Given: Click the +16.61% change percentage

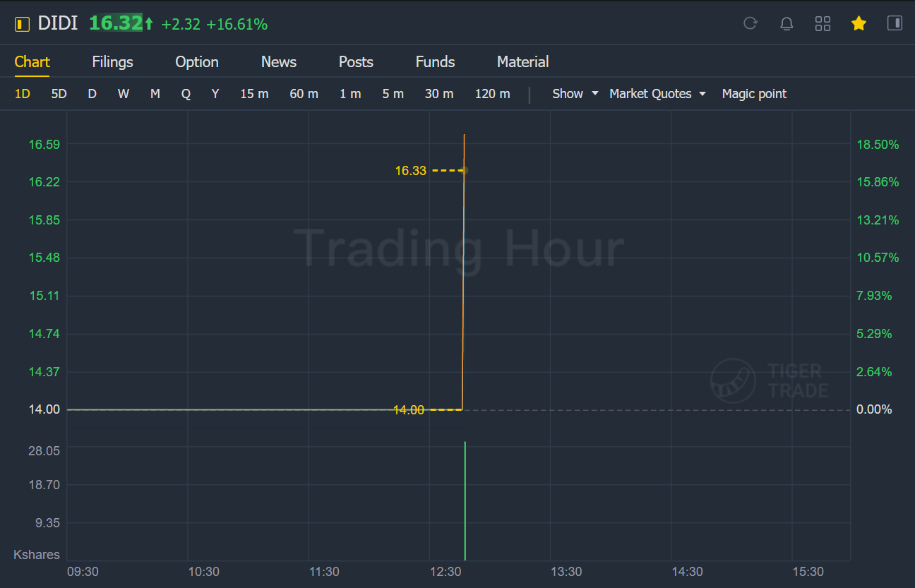Looking at the screenshot, I should point(237,25).
